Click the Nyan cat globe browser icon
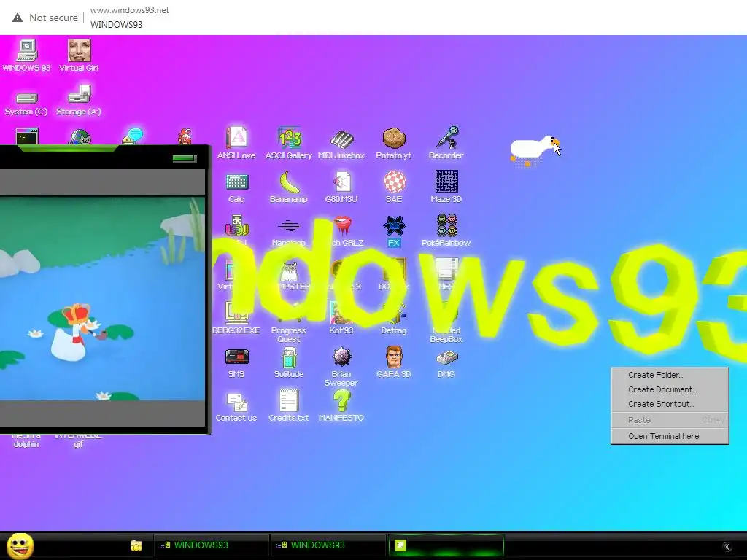Image resolution: width=747 pixels, height=560 pixels. (x=79, y=136)
